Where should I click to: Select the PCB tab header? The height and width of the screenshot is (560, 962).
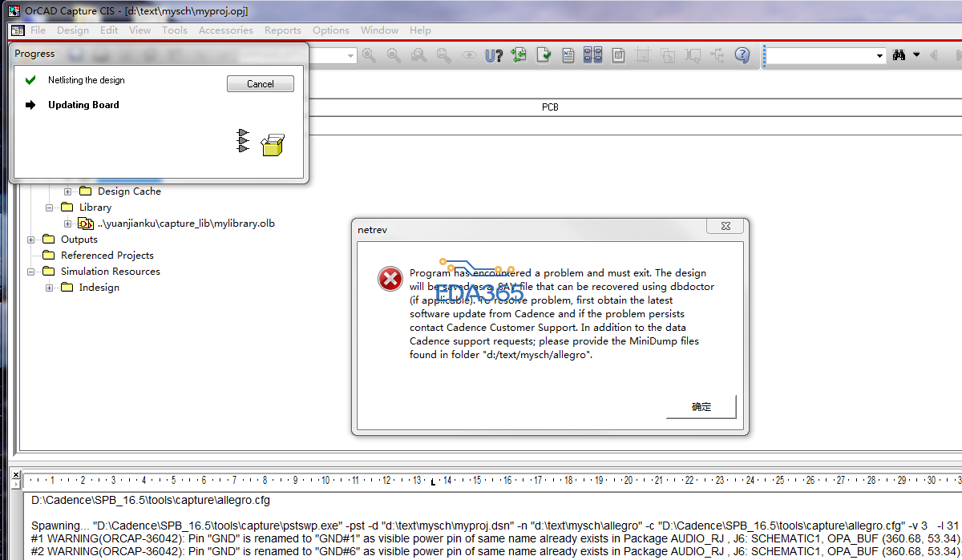click(x=550, y=107)
